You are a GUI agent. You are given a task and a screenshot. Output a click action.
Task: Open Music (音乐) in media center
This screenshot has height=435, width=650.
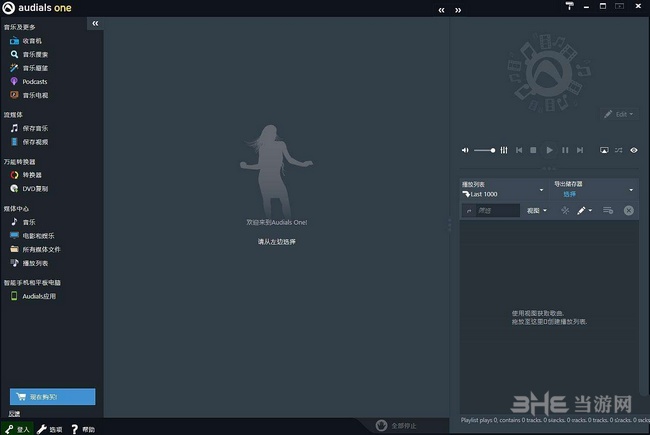coord(23,222)
